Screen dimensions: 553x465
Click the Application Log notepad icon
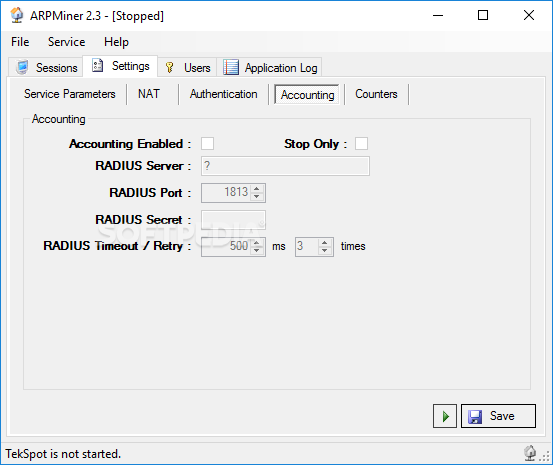click(231, 67)
